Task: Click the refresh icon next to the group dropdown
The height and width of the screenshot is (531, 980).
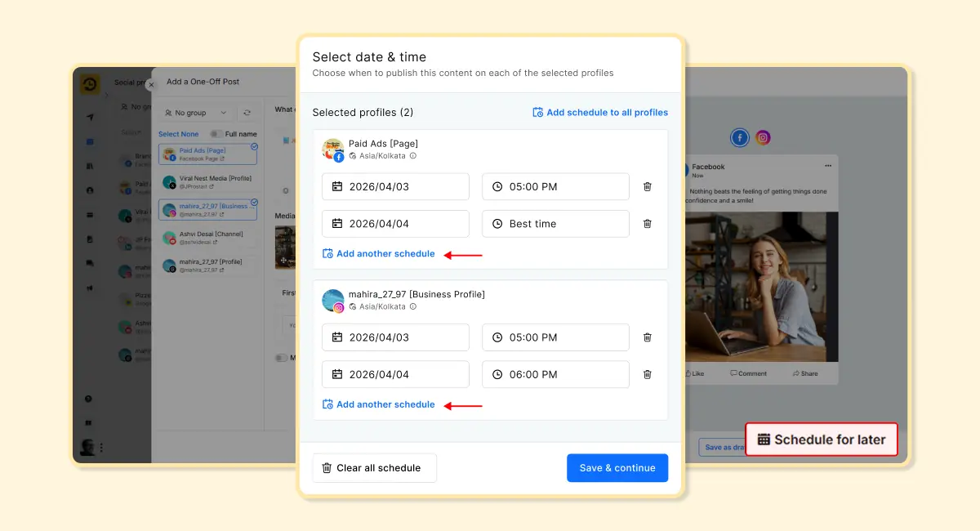Action: [x=247, y=113]
